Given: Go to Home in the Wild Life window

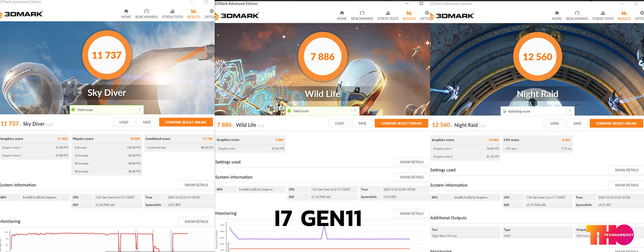Looking at the screenshot, I should point(342,15).
